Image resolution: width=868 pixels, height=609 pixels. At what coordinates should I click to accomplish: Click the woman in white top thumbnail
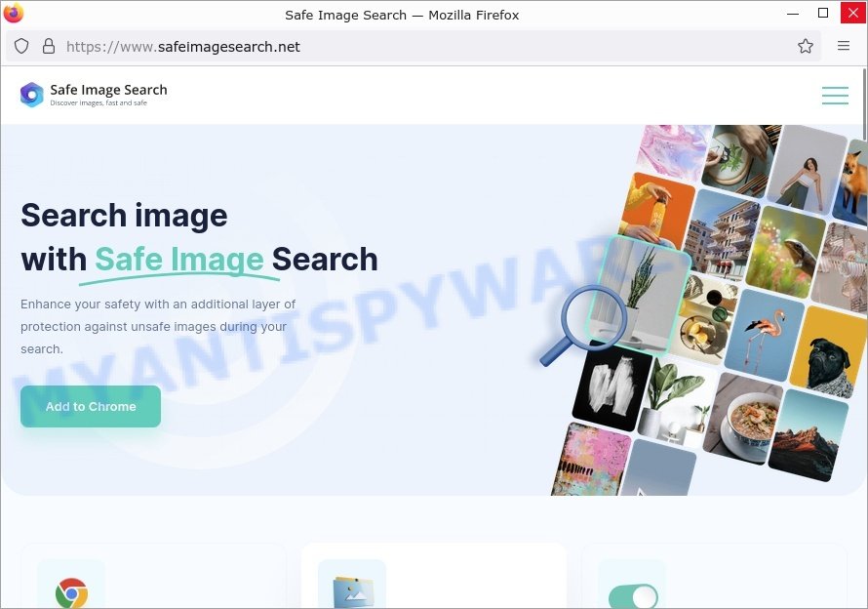coord(808,170)
